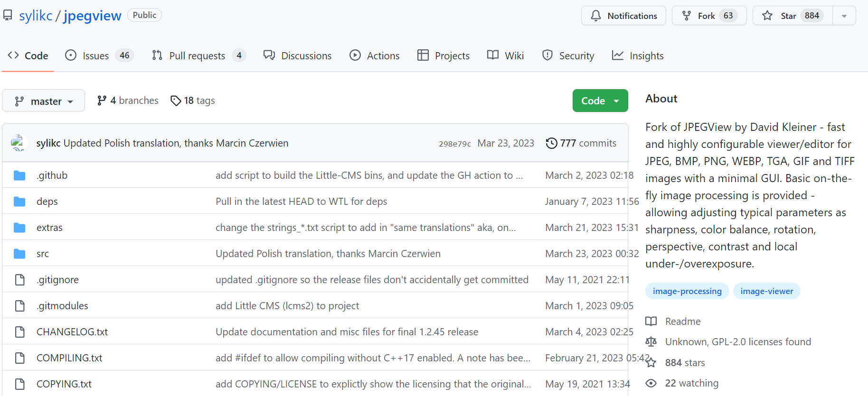Open the Pull requests tab
868x396 pixels.
coord(199,55)
